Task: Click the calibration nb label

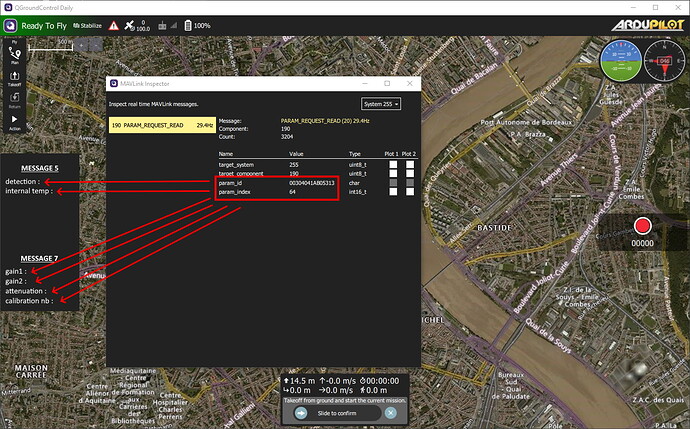Action: click(29, 301)
